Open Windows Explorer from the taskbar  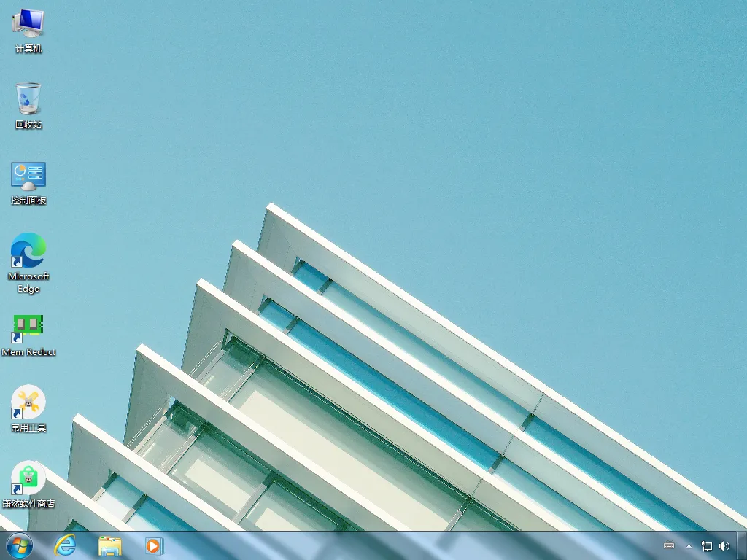(109, 545)
